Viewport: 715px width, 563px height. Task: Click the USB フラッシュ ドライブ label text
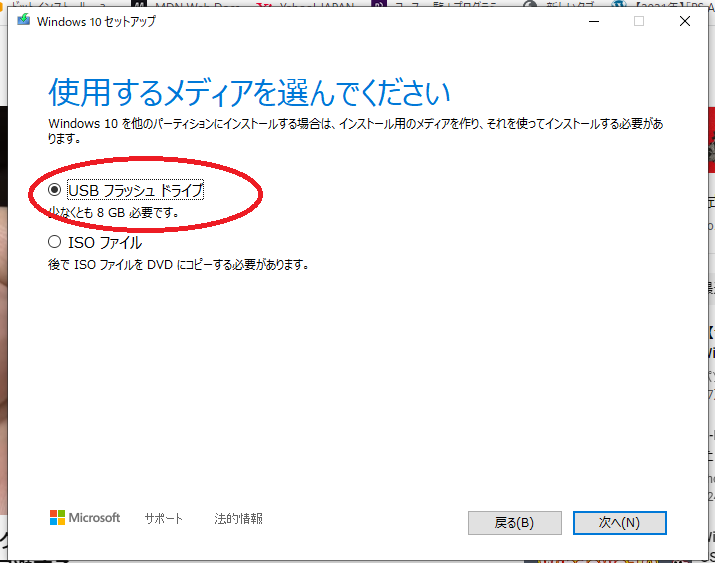135,190
